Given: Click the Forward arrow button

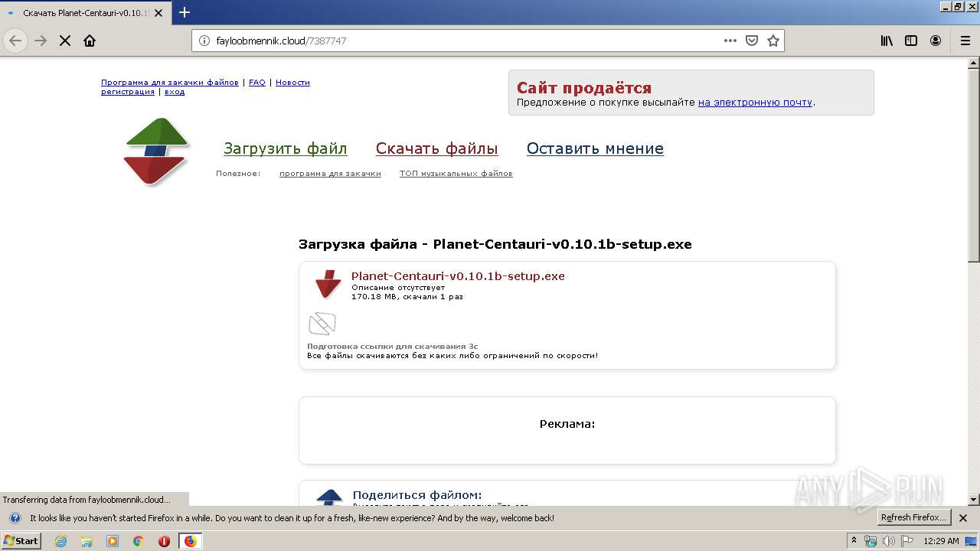Looking at the screenshot, I should point(41,41).
